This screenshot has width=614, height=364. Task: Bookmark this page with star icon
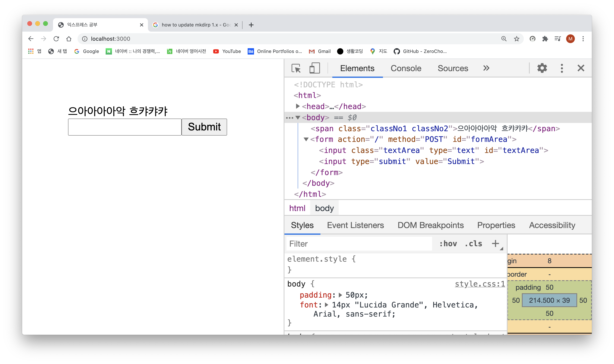(x=516, y=39)
